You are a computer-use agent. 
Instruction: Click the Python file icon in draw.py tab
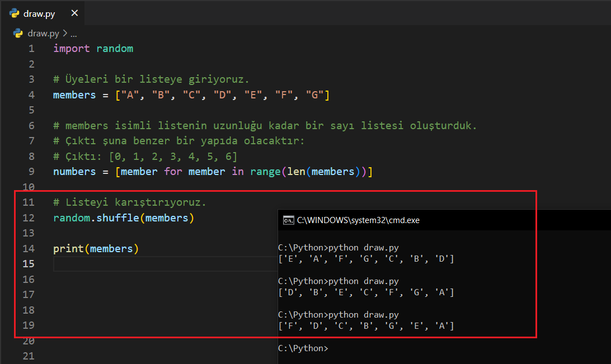pyautogui.click(x=15, y=13)
